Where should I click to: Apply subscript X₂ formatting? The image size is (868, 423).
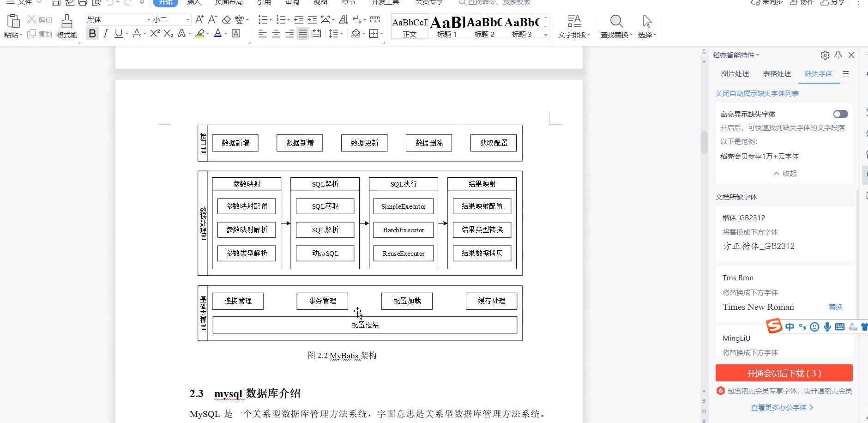[169, 33]
